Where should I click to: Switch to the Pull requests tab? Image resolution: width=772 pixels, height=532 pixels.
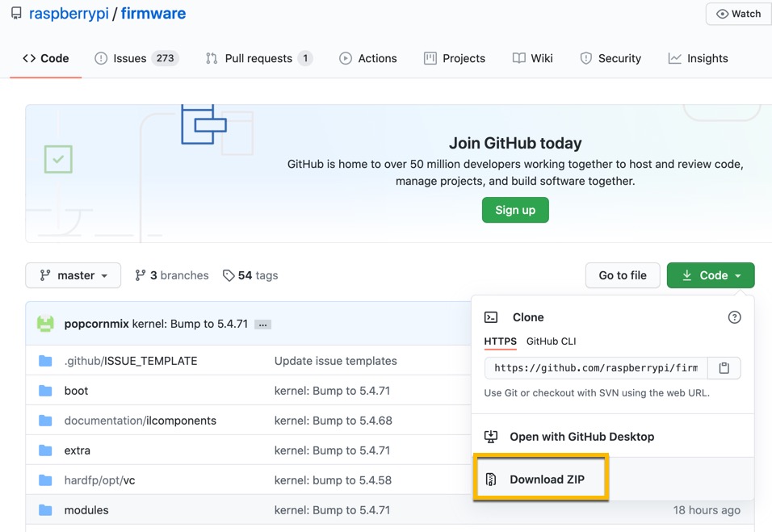pyautogui.click(x=259, y=59)
